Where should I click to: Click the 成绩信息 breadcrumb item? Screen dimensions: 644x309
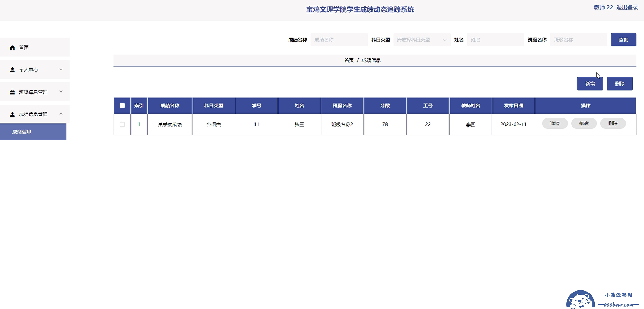tap(371, 60)
